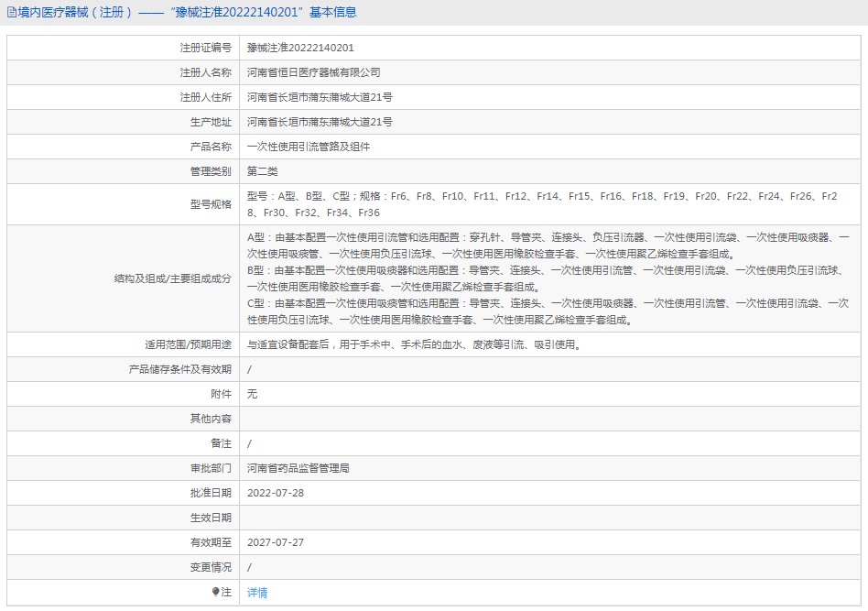Select registration number 豫械注准20222140201 value
Viewport: 868px width, 611px height.
coord(300,48)
